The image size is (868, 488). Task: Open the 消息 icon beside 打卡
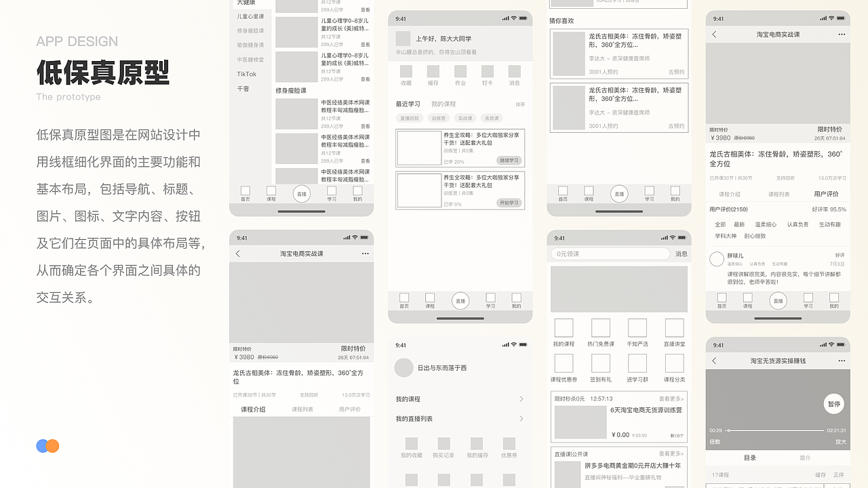pos(515,71)
